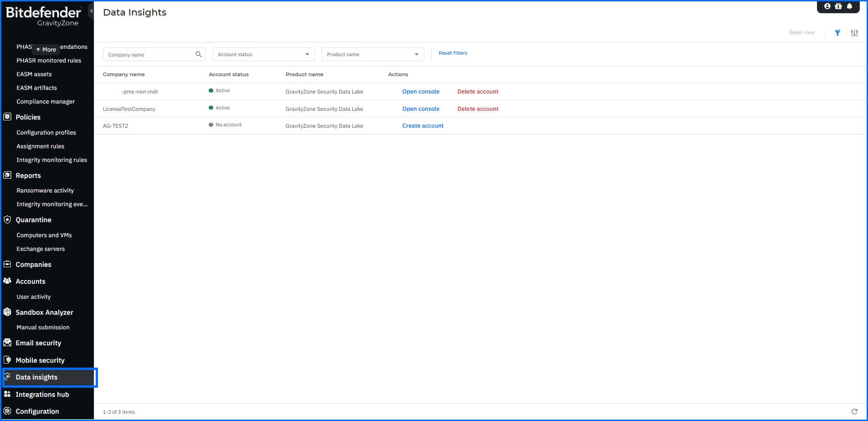Select the Quarantine shield icon in sidebar
Viewport: 868px width, 421px height.
point(7,219)
